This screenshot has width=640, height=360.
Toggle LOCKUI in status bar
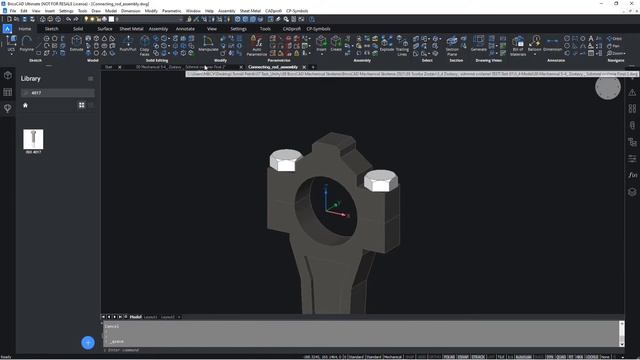coord(592,357)
